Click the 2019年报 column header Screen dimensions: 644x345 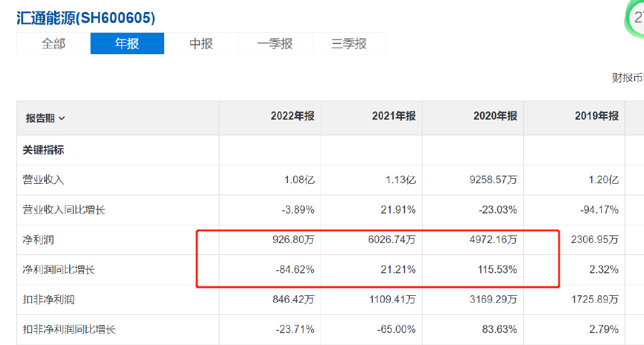coord(596,116)
